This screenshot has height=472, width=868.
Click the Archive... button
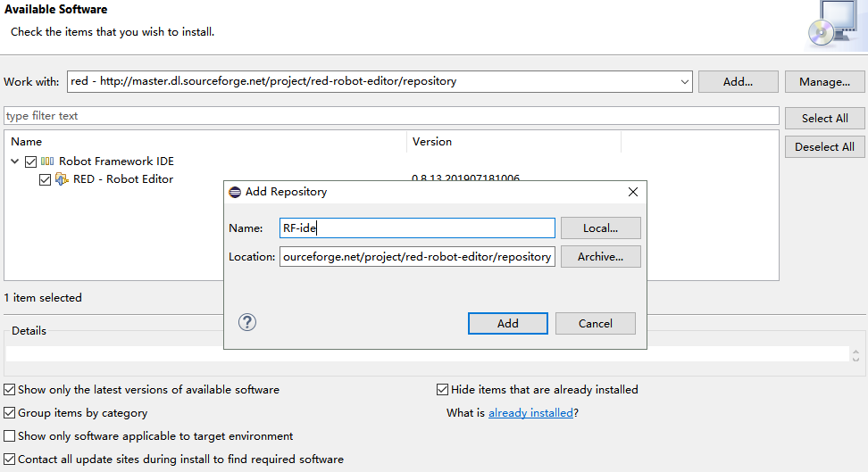pyautogui.click(x=600, y=257)
